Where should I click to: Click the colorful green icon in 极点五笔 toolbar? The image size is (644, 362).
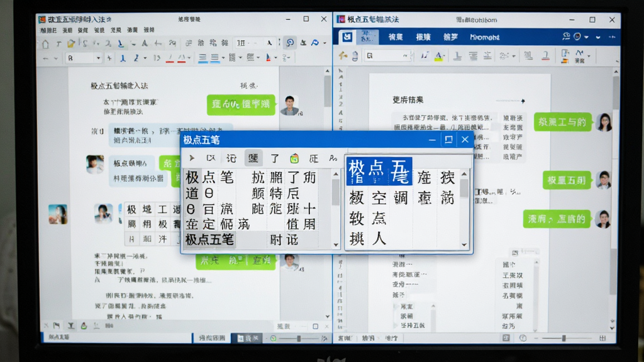click(294, 158)
